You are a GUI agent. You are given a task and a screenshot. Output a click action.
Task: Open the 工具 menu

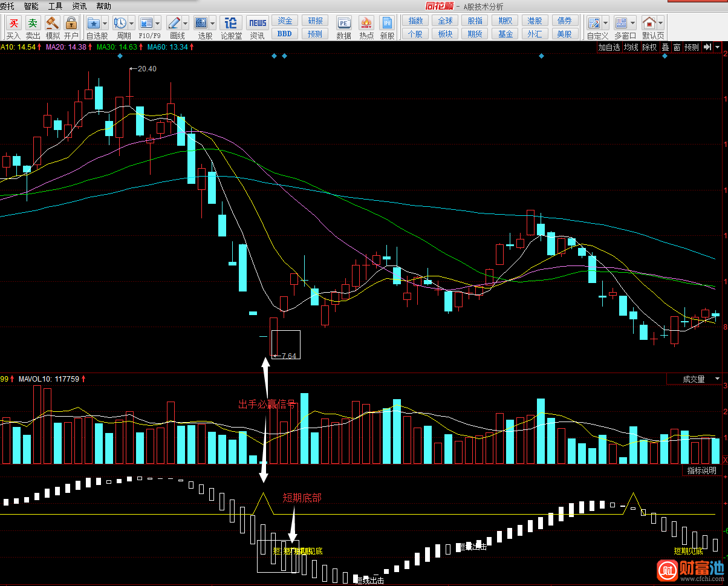(x=55, y=6)
